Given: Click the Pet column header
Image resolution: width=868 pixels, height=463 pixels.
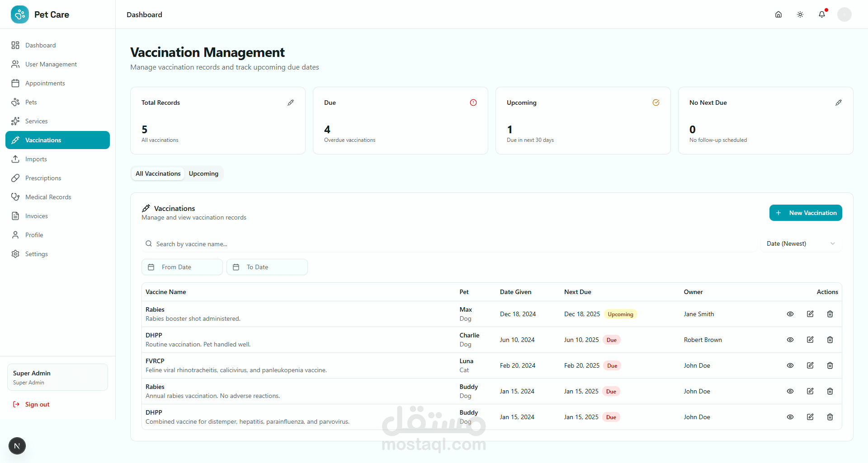Looking at the screenshot, I should coord(464,292).
